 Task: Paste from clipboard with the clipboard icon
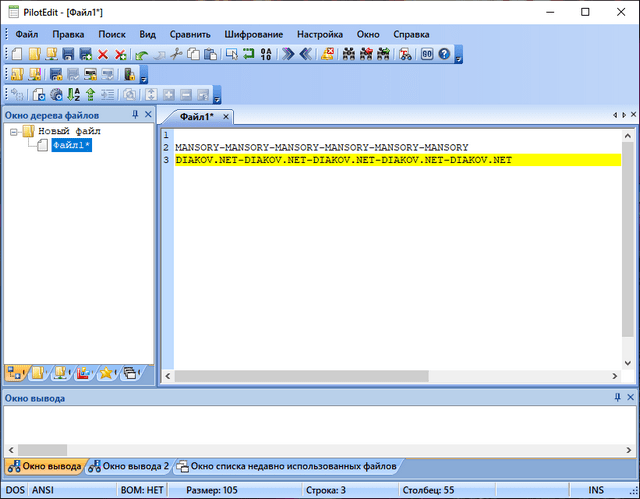tap(210, 54)
